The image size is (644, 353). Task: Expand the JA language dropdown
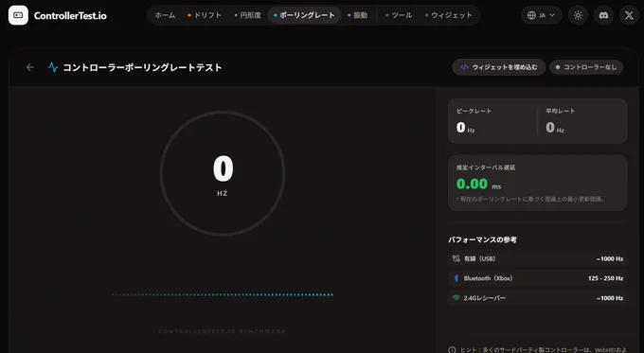[541, 15]
